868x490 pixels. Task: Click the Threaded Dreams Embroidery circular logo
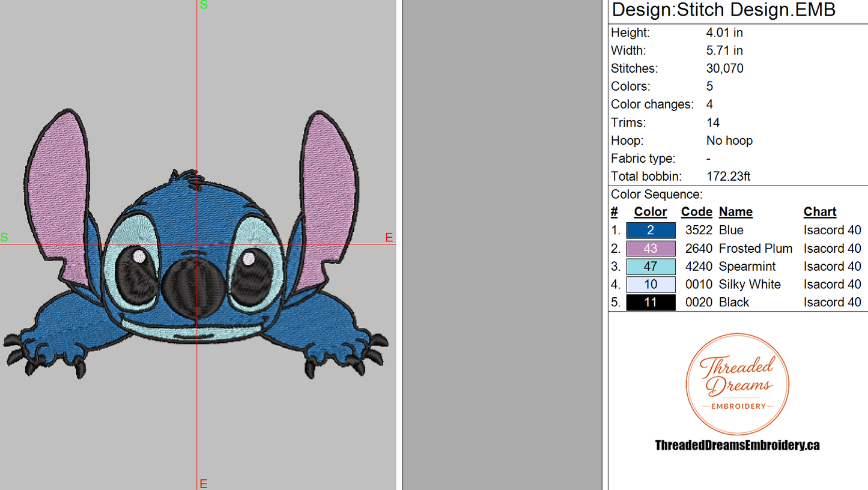pyautogui.click(x=738, y=385)
